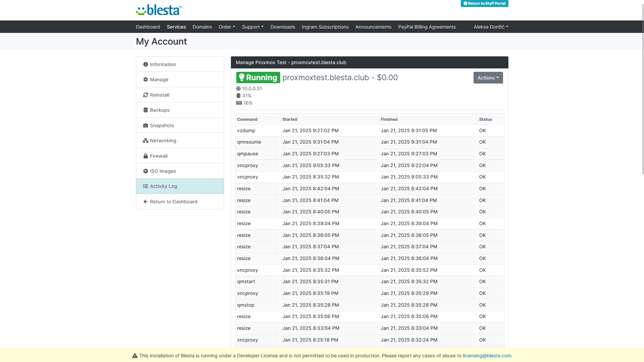
Task: Open the Actions dropdown
Action: (x=488, y=78)
